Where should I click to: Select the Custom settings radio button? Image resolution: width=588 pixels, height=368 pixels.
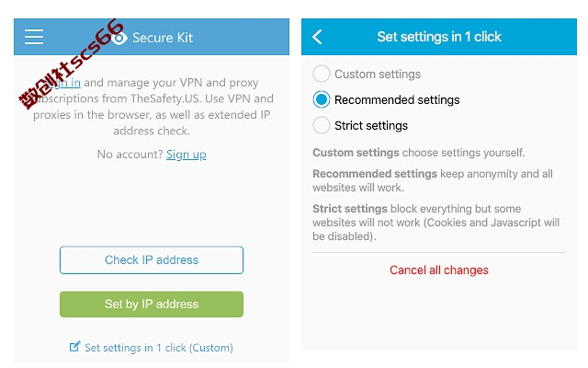click(322, 74)
